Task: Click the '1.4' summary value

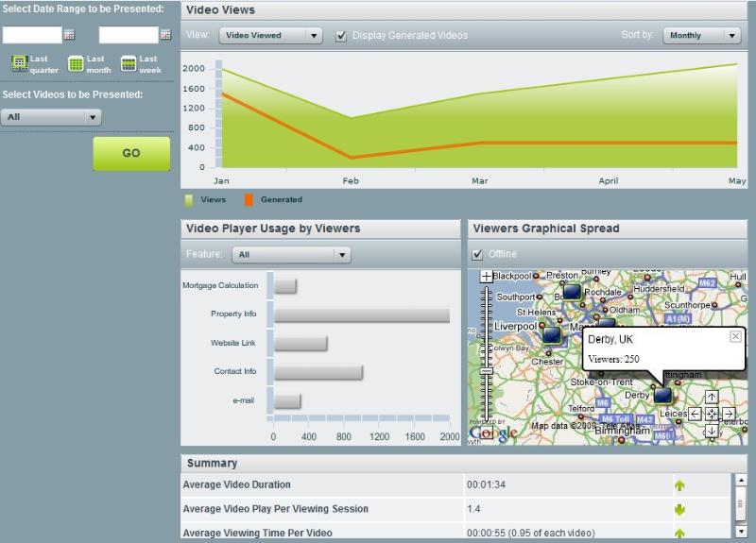Action: point(473,509)
